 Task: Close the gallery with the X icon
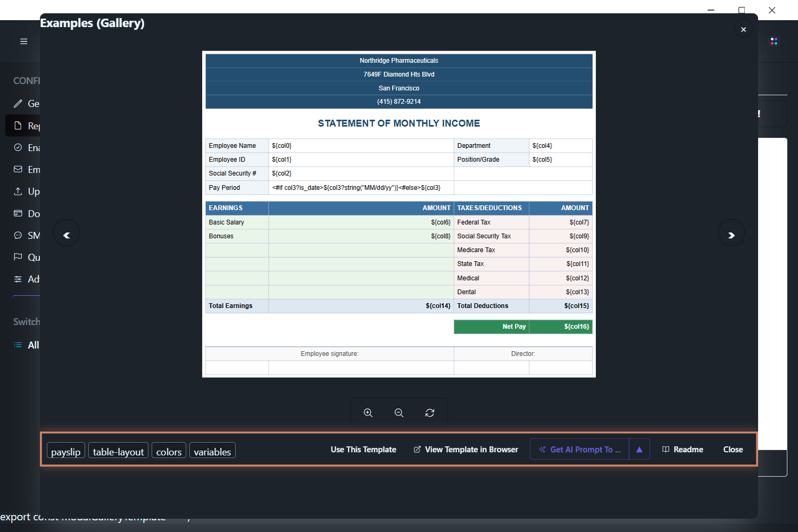(744, 29)
